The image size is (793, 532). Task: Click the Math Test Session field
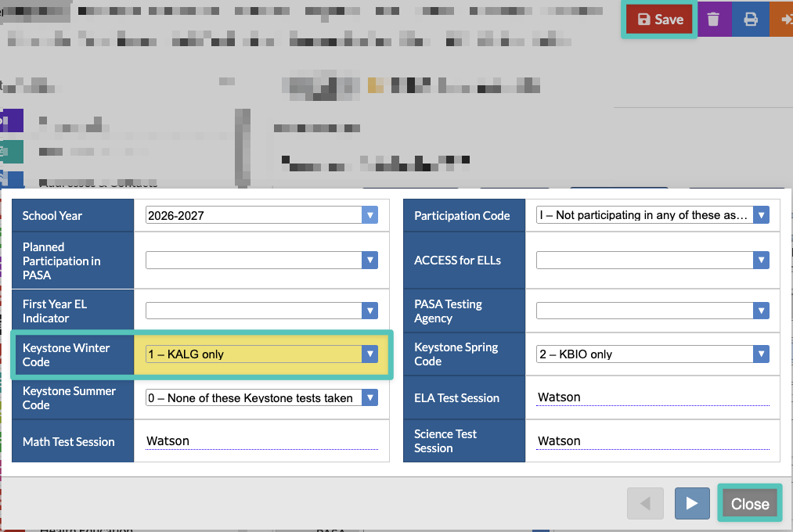[261, 441]
